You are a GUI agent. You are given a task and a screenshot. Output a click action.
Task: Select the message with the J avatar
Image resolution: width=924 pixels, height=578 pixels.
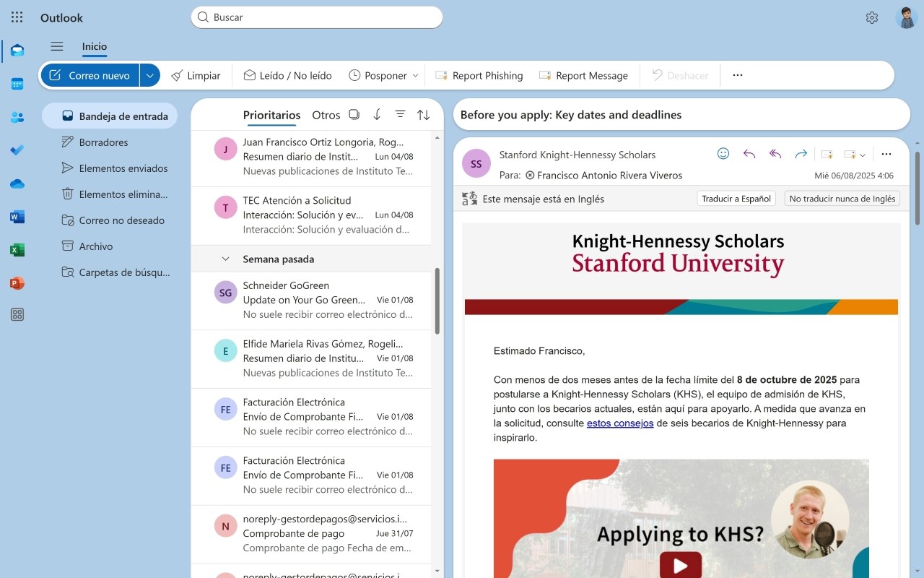coord(226,150)
